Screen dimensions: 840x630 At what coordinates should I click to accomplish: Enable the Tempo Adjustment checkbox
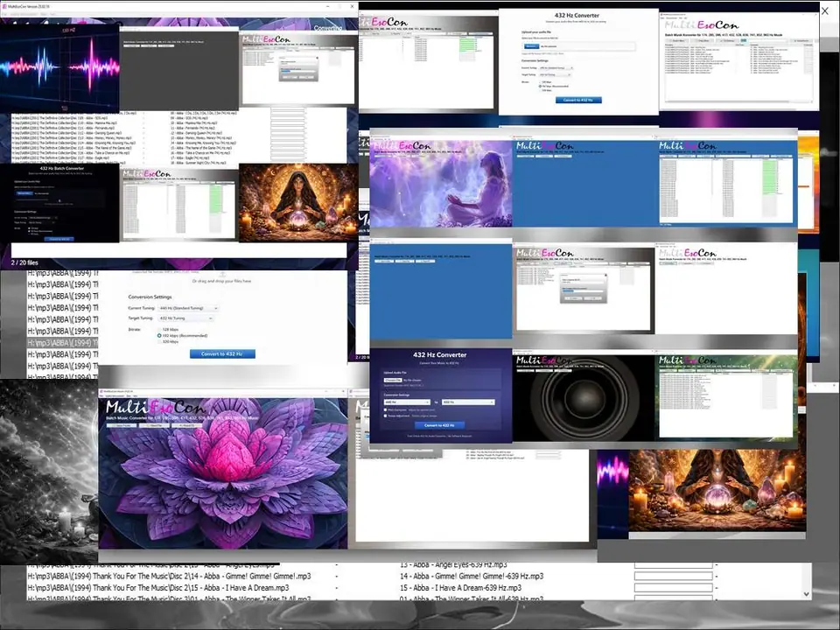click(385, 416)
